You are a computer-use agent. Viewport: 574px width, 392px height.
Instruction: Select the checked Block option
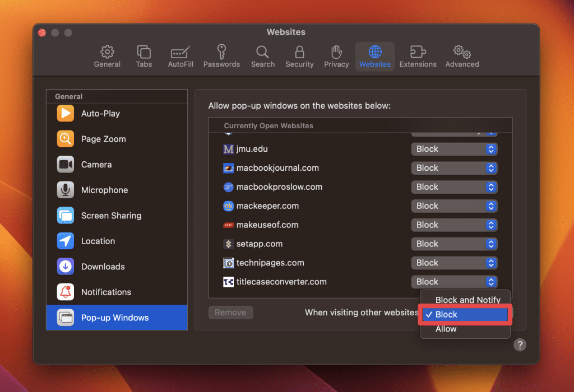click(464, 314)
